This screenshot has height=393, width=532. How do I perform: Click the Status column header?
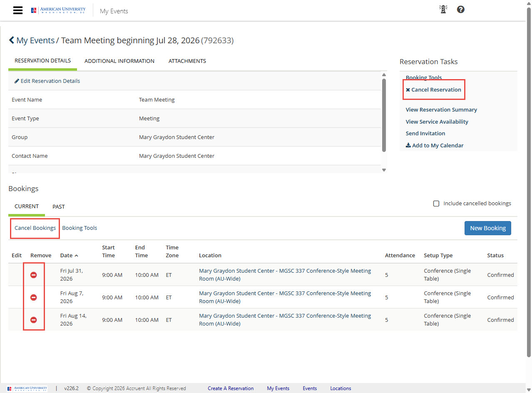(x=495, y=255)
